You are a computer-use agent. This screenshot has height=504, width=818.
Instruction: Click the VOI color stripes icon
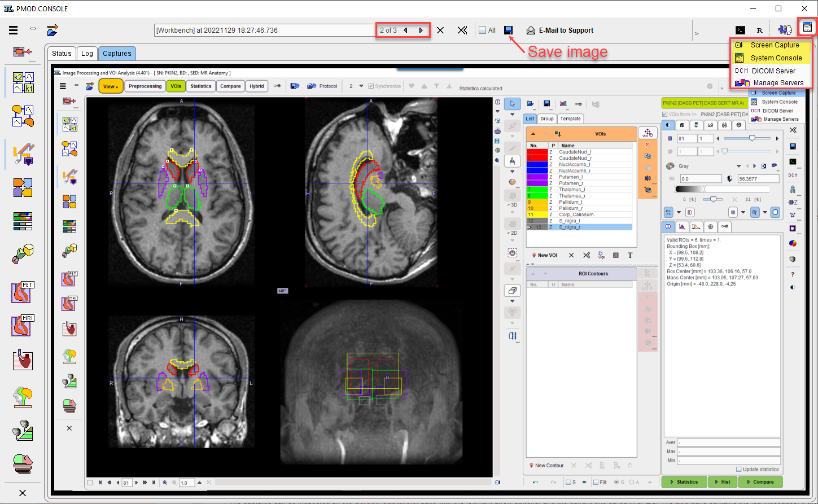[615, 255]
